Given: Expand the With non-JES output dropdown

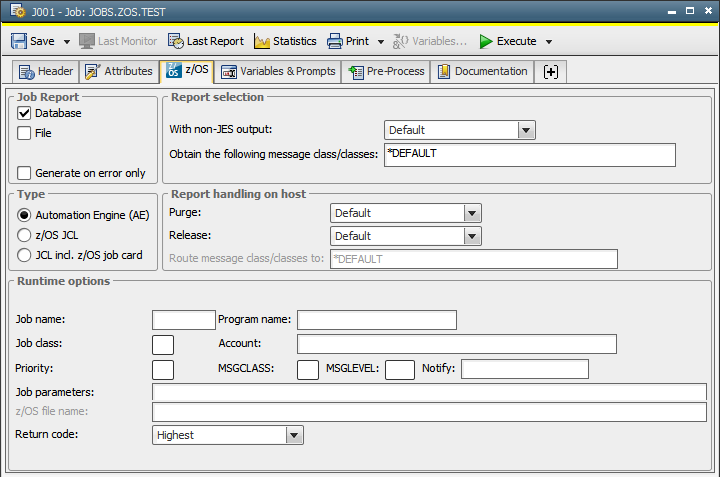Looking at the screenshot, I should click(x=526, y=130).
